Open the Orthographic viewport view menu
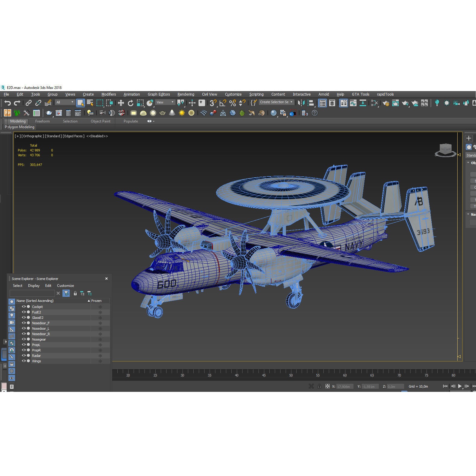The image size is (476, 476). click(33, 136)
